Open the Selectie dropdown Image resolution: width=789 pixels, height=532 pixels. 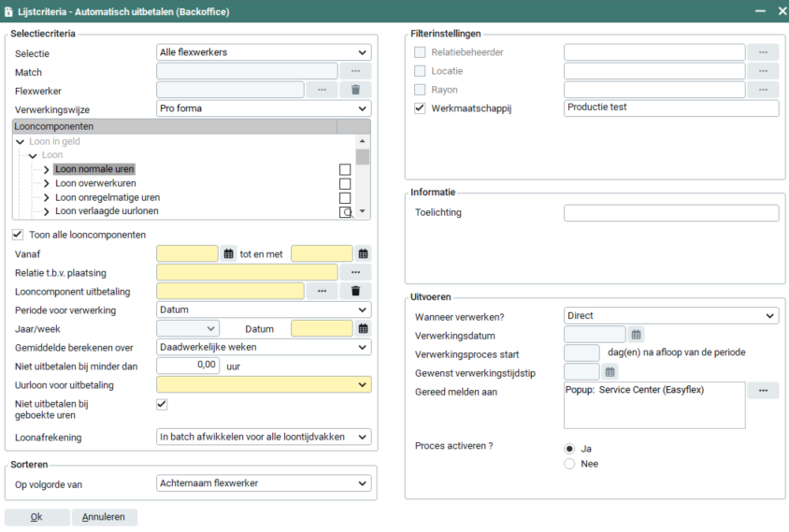pyautogui.click(x=264, y=52)
